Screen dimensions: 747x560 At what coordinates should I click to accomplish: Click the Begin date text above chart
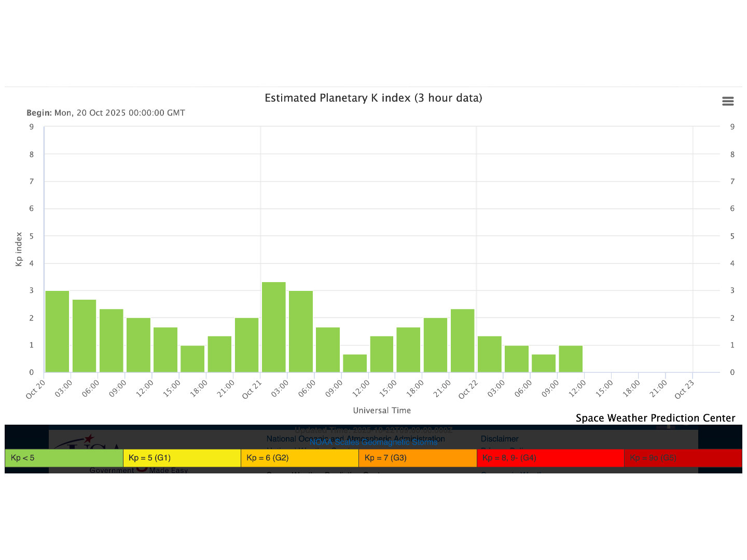click(106, 113)
